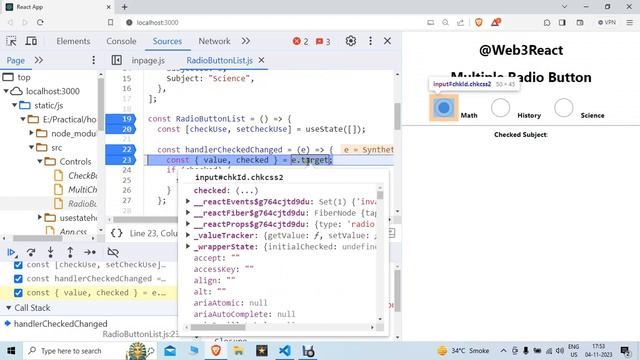
Task: Expand __reactEvents property in popup
Action: pos(188,202)
